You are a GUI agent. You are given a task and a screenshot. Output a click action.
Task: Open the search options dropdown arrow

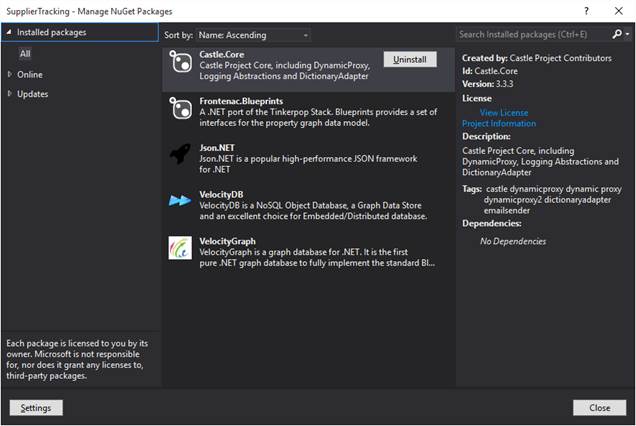(627, 34)
